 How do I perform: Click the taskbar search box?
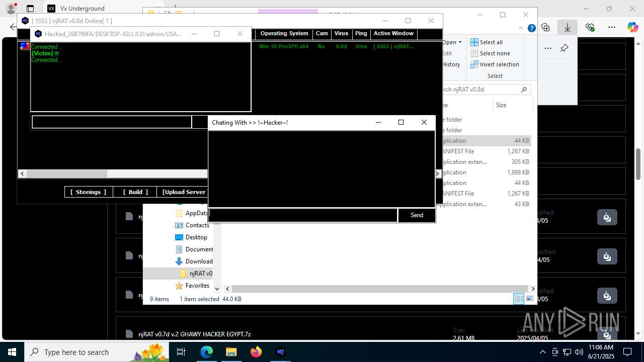pyautogui.click(x=97, y=352)
